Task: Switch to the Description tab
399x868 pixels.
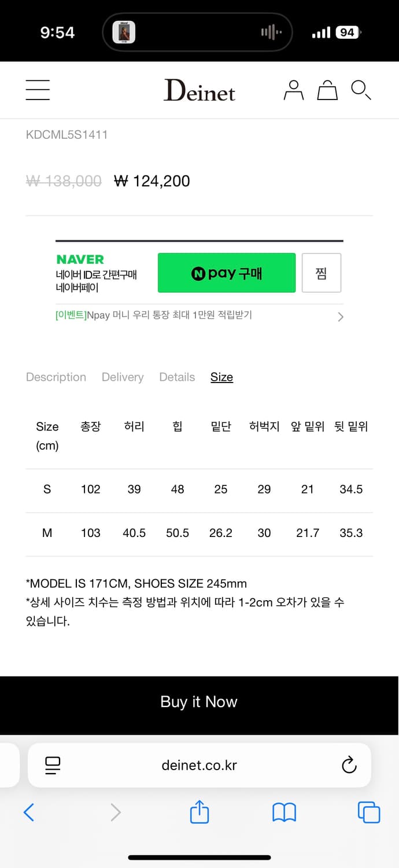Action: click(56, 377)
